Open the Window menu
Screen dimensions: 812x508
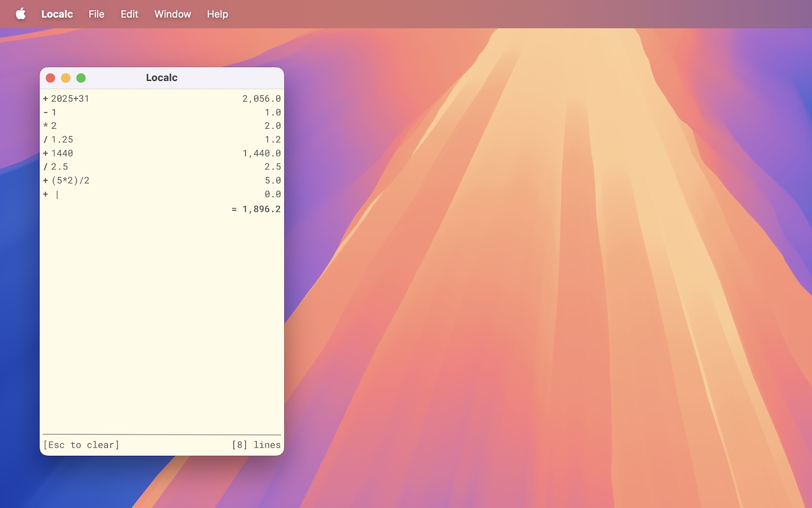click(x=172, y=14)
